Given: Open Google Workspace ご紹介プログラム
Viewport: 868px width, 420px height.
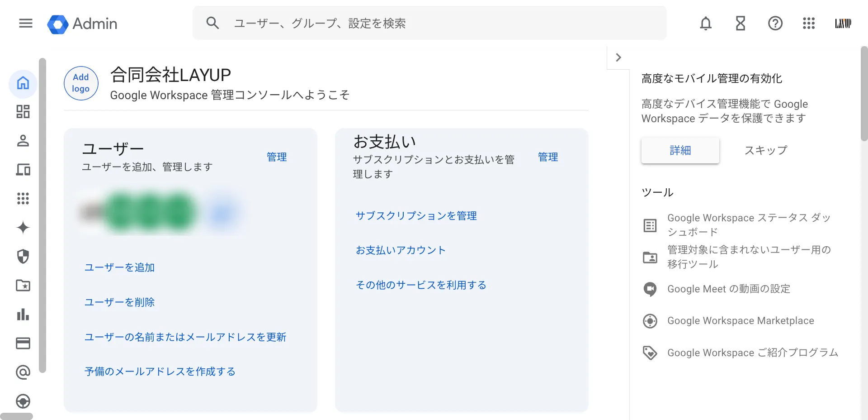Looking at the screenshot, I should click(x=753, y=353).
